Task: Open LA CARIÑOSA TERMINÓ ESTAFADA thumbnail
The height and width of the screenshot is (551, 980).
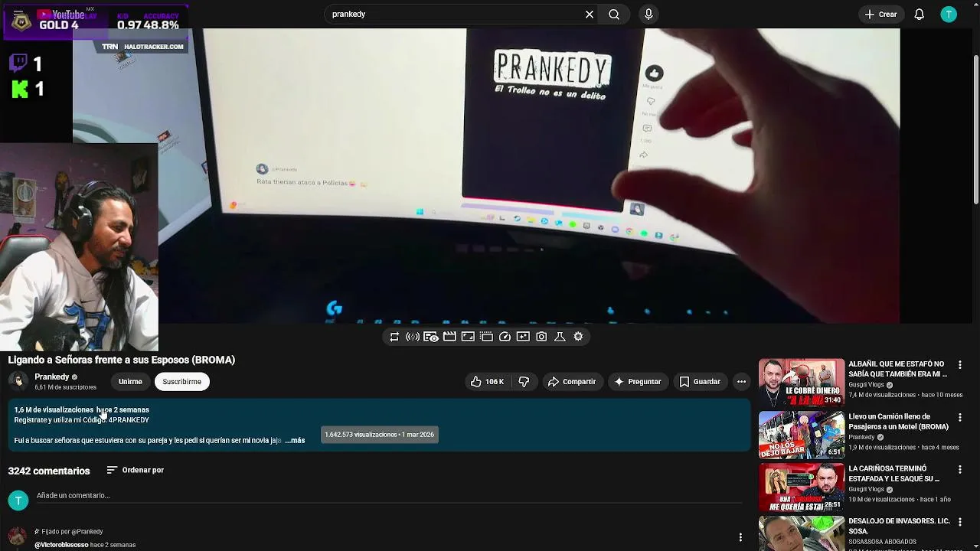Action: [x=801, y=487]
